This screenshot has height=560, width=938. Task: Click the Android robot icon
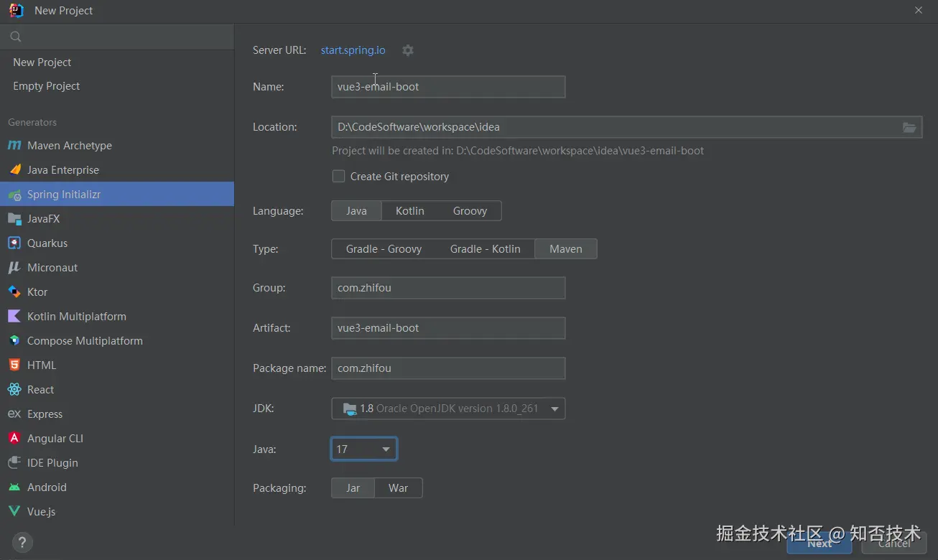(x=14, y=487)
